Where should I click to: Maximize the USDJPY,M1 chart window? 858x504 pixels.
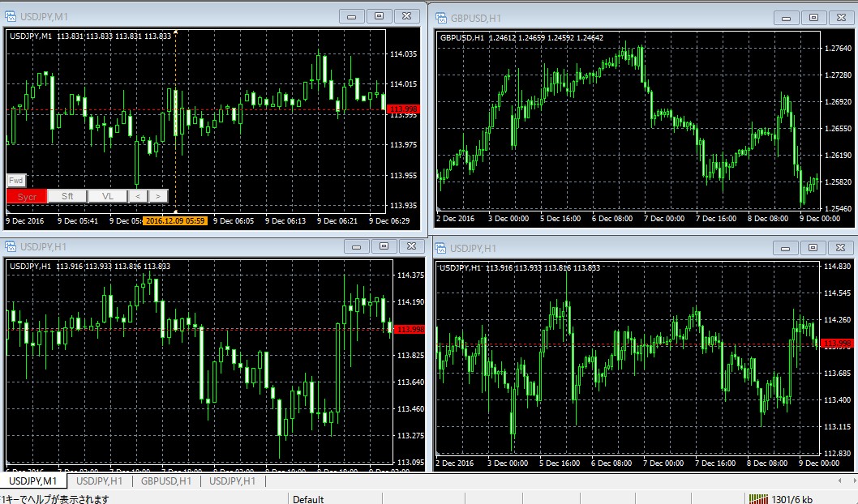pyautogui.click(x=380, y=16)
